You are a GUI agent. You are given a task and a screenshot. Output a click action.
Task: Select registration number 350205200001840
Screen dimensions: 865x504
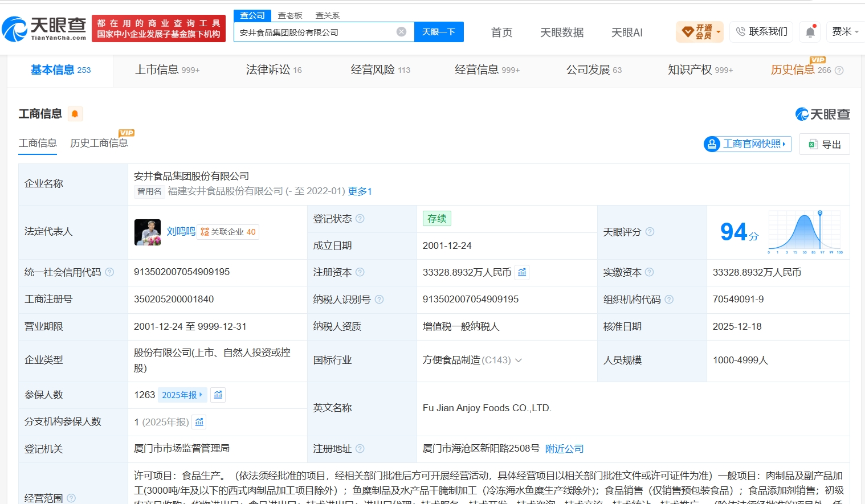174,300
